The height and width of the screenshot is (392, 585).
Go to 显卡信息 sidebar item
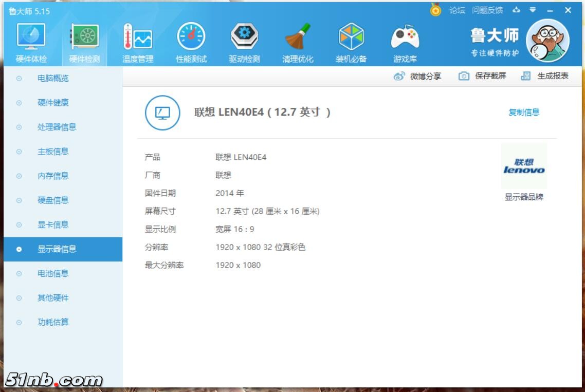(53, 225)
